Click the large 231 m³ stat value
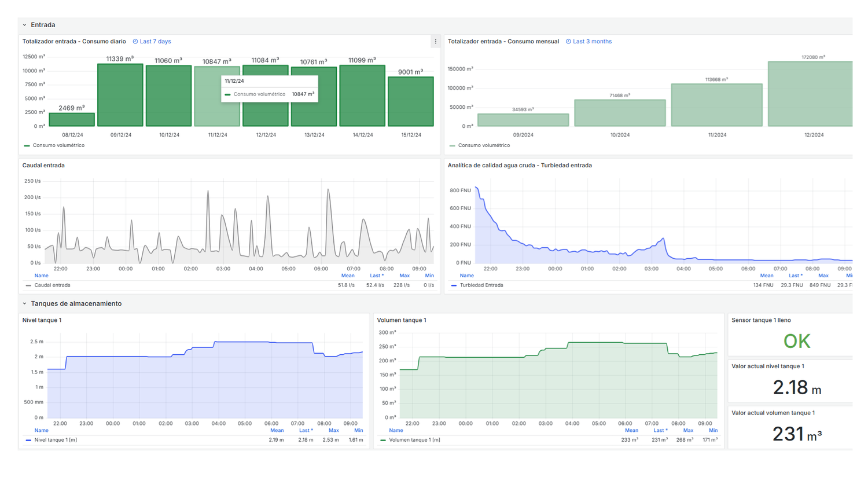868x488 pixels. tap(797, 434)
